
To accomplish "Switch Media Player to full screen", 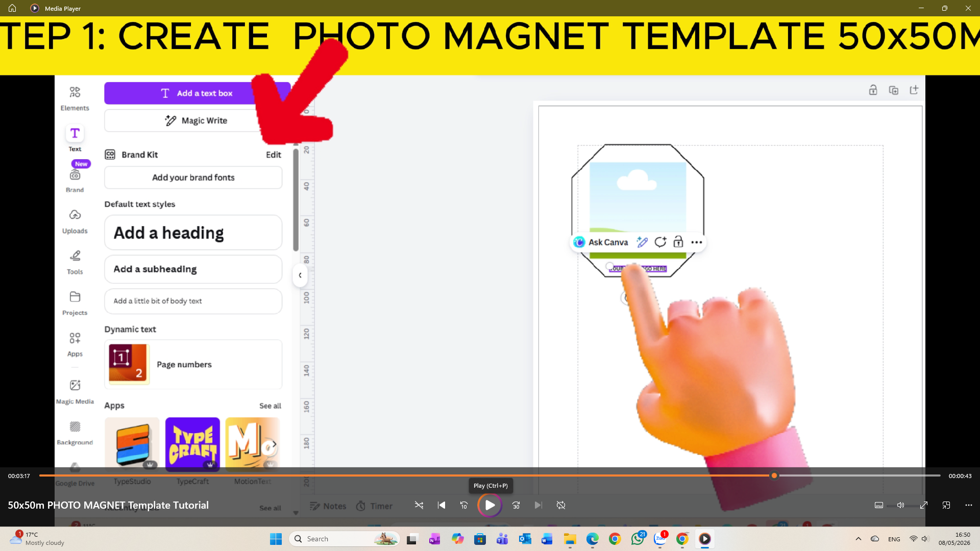I will point(924,505).
